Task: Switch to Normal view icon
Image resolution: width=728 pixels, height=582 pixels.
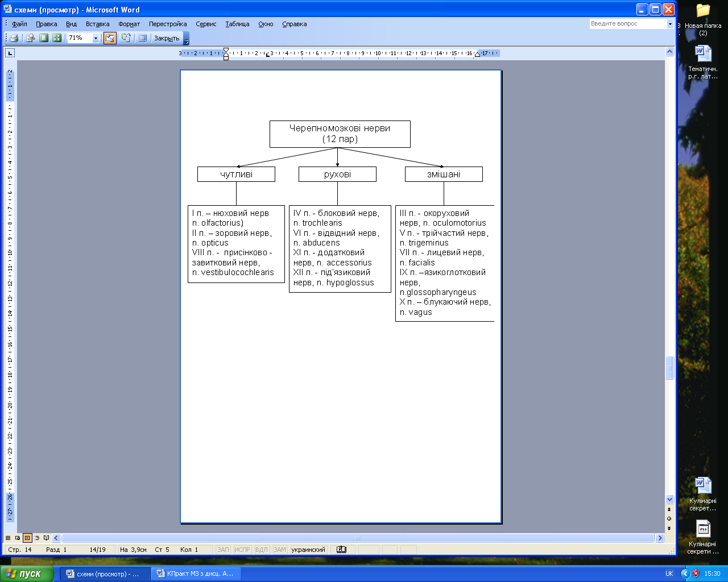Action: 8,538
